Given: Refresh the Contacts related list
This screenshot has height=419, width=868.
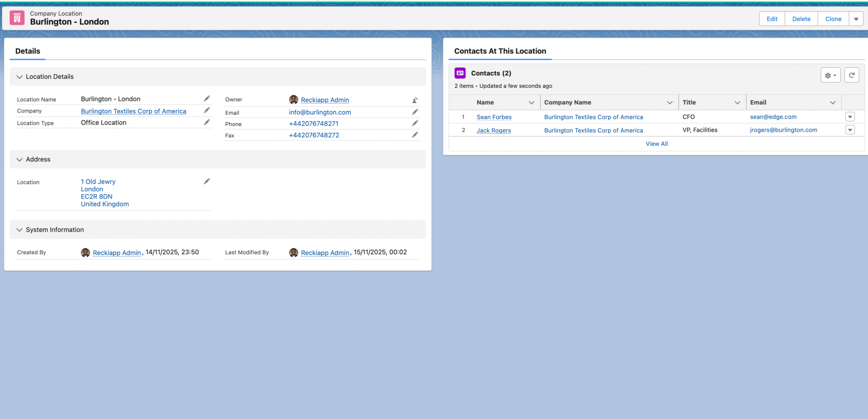Looking at the screenshot, I should pyautogui.click(x=851, y=75).
